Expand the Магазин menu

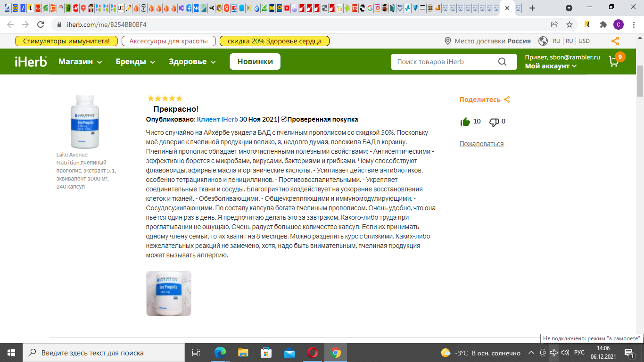click(80, 62)
